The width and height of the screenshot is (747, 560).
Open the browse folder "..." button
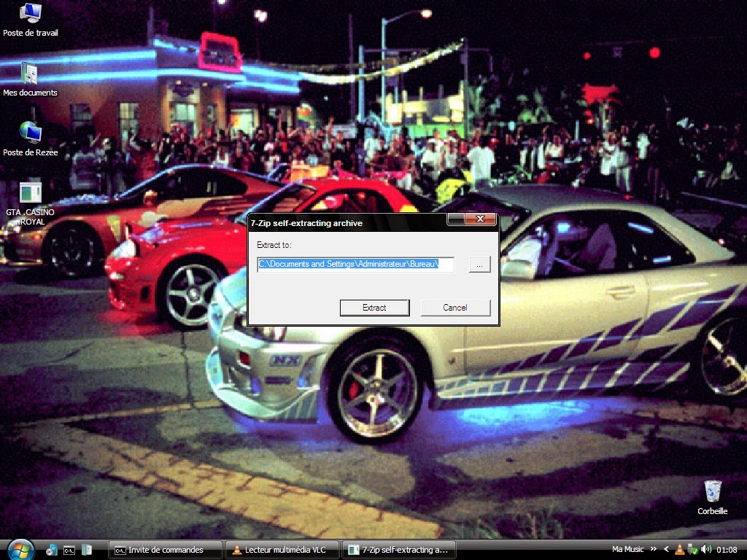tap(479, 264)
